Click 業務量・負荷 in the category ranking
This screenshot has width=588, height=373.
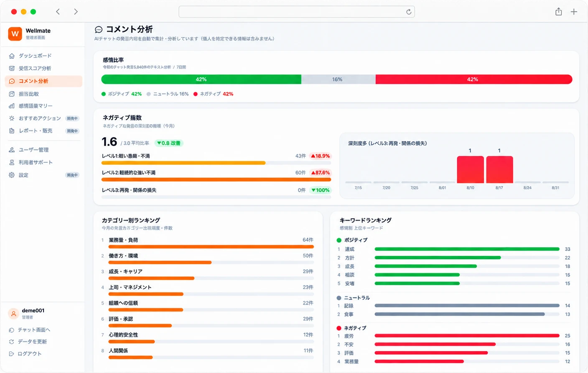tap(123, 240)
